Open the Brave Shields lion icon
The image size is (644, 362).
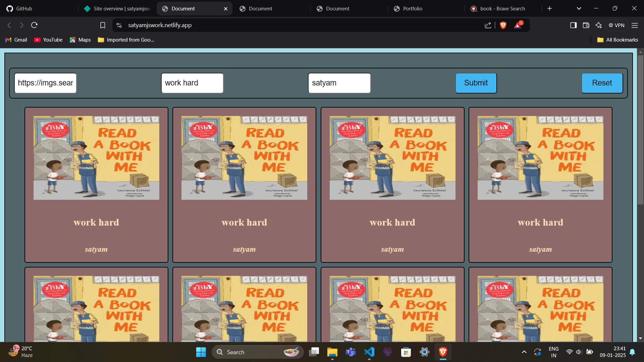click(x=503, y=25)
